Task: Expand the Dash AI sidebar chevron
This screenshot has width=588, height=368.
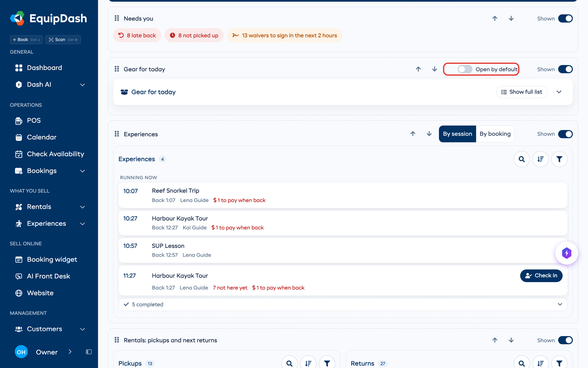Action: tap(83, 85)
